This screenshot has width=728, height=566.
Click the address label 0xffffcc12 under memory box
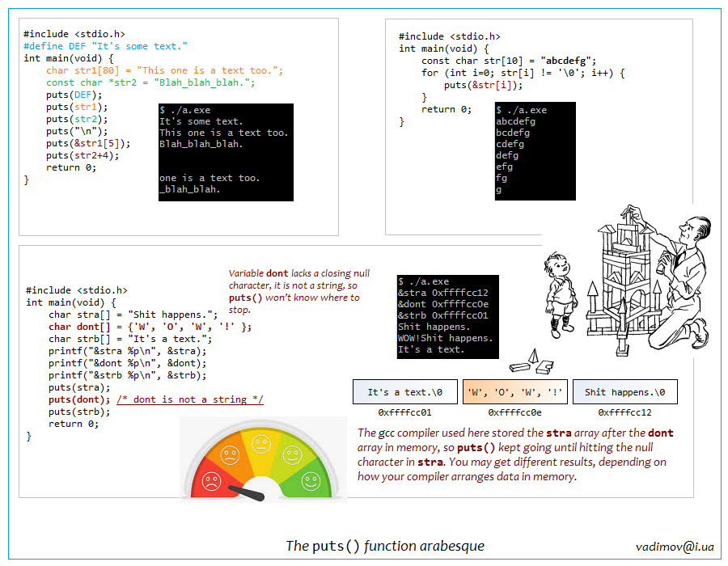[x=625, y=412]
